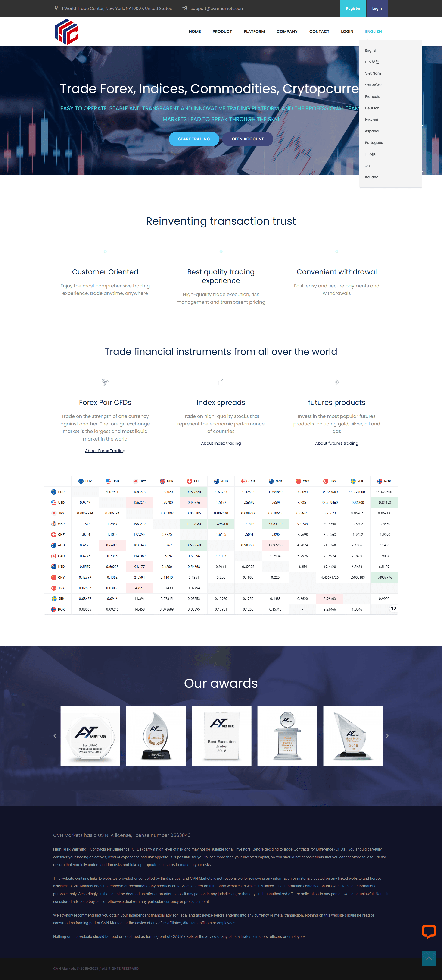
Task: Show previous awards with left carousel arrow
Action: pyautogui.click(x=55, y=735)
